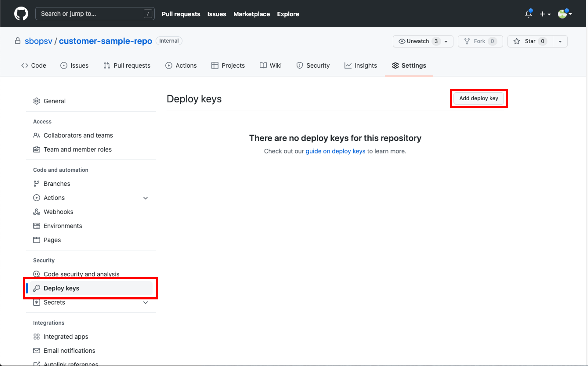
Task: Switch to the repository Pull requests tab
Action: tap(127, 65)
